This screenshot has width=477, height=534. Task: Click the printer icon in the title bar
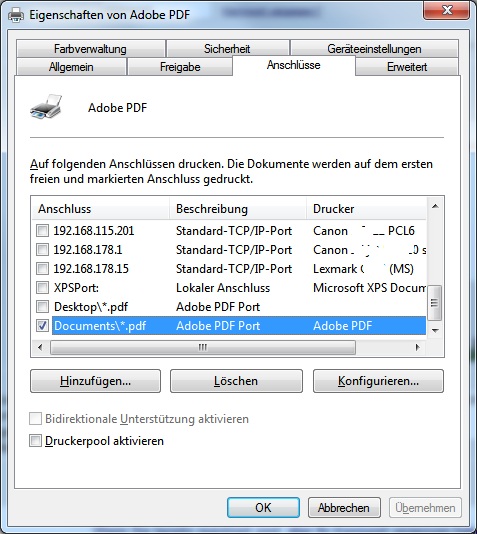[16, 15]
